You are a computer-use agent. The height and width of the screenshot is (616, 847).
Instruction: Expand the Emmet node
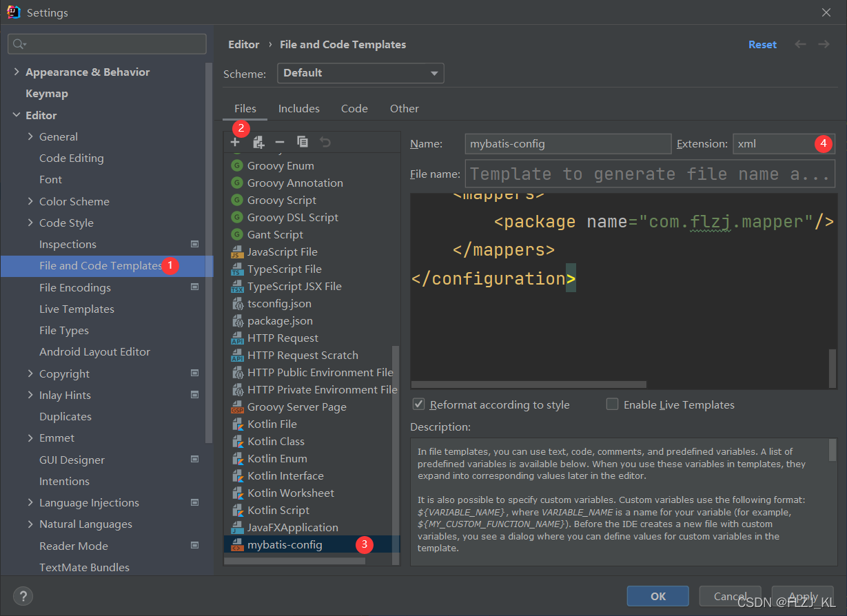tap(30, 438)
